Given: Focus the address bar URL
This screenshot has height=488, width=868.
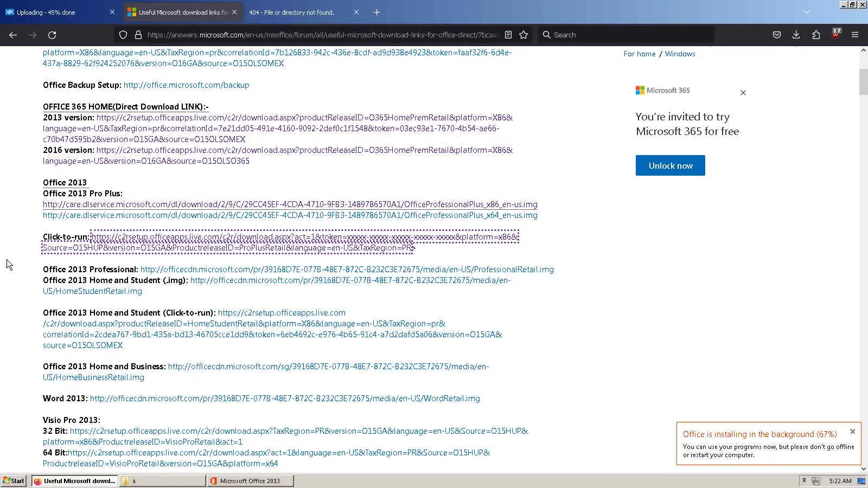Looking at the screenshot, I should (x=322, y=35).
